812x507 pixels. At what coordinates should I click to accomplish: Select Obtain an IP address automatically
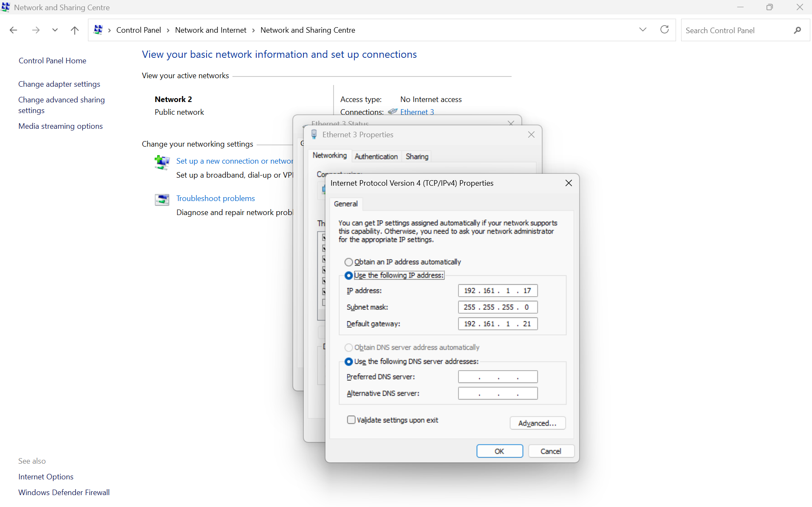click(348, 262)
